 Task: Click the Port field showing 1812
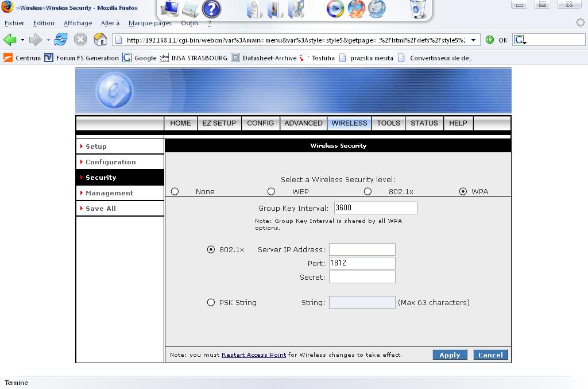click(x=362, y=263)
